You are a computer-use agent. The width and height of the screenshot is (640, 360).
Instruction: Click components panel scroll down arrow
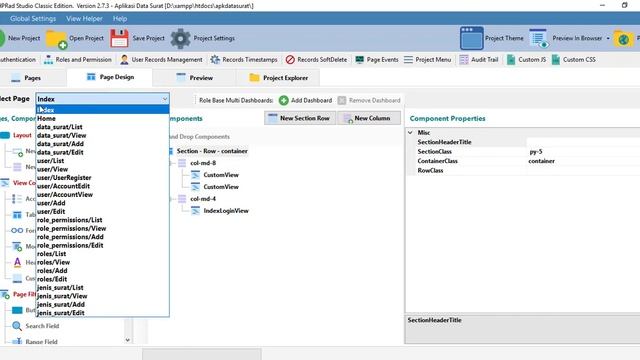point(128,340)
